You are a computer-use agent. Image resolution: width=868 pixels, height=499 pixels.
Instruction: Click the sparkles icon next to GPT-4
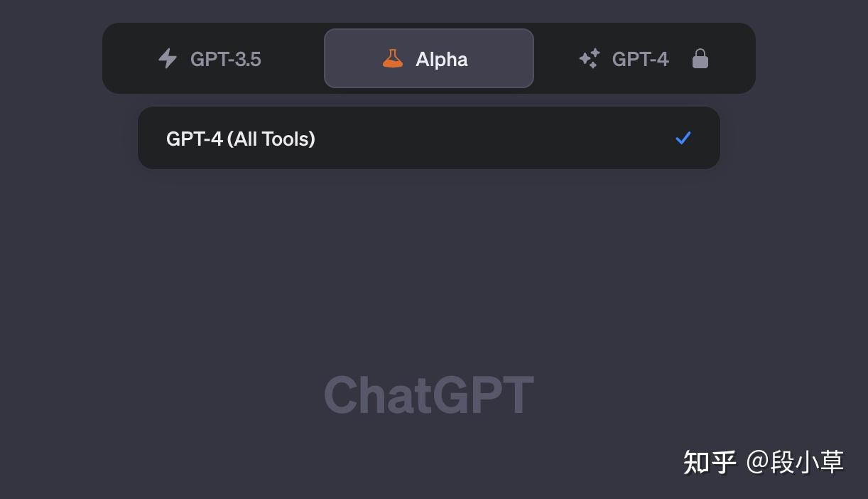588,59
